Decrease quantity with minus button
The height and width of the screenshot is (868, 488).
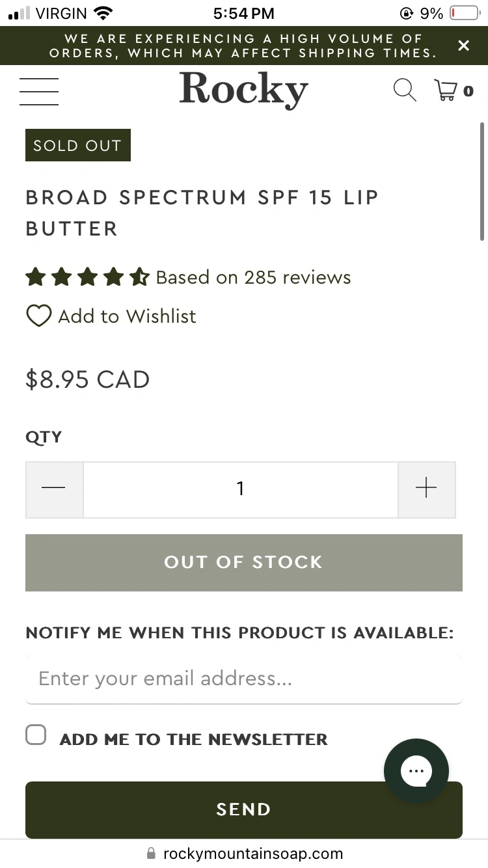click(x=54, y=489)
